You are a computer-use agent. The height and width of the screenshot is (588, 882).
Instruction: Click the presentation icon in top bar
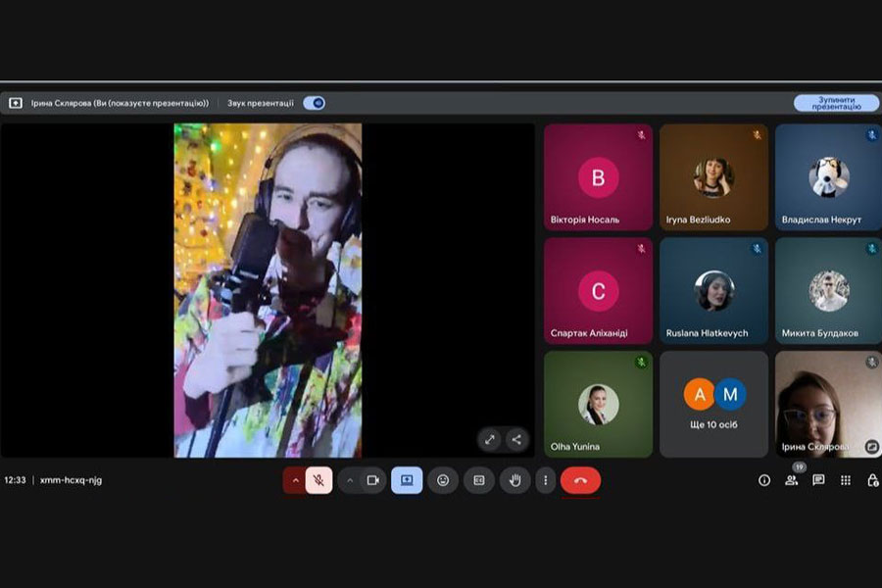tap(16, 103)
